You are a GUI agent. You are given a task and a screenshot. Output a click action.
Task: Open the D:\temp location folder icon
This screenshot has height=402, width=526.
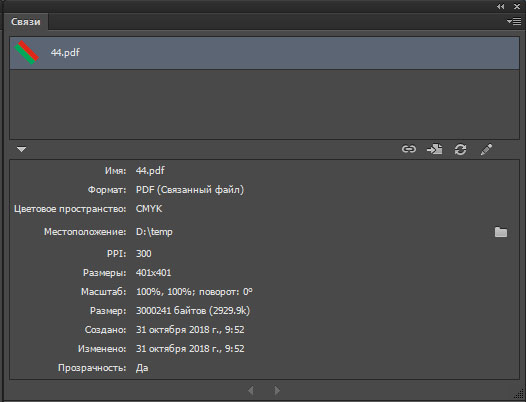501,232
